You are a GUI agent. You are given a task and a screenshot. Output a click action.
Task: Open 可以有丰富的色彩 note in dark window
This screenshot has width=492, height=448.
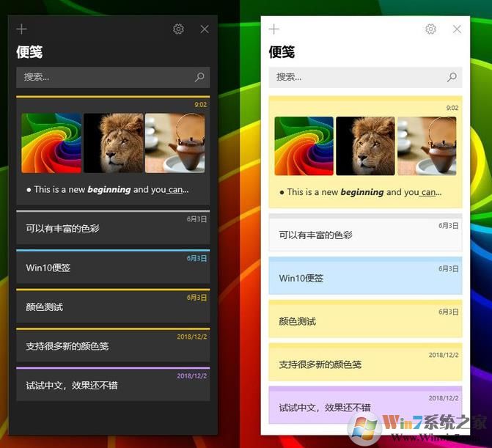click(x=113, y=227)
